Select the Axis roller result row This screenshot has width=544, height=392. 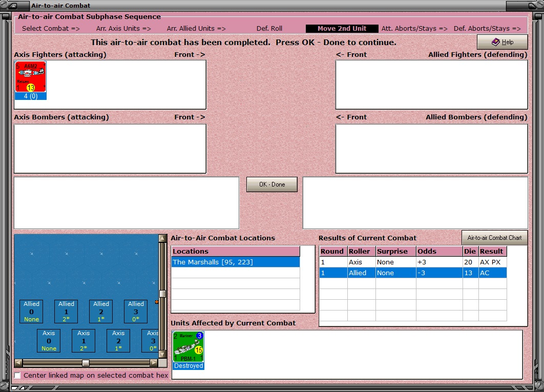click(x=413, y=262)
